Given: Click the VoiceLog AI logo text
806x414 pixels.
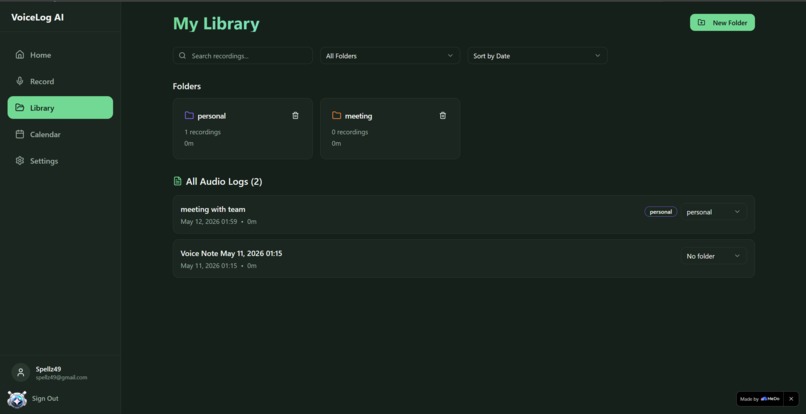Looking at the screenshot, I should tap(38, 17).
